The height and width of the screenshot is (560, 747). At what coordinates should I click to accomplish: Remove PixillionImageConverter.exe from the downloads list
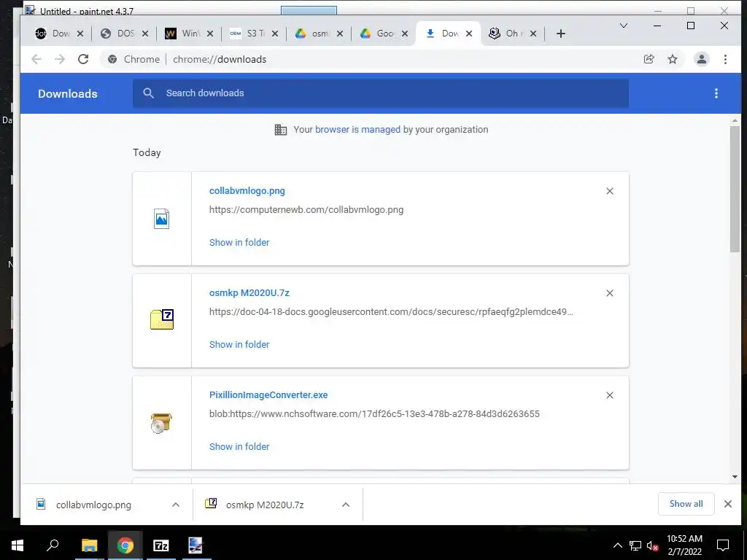(x=609, y=395)
